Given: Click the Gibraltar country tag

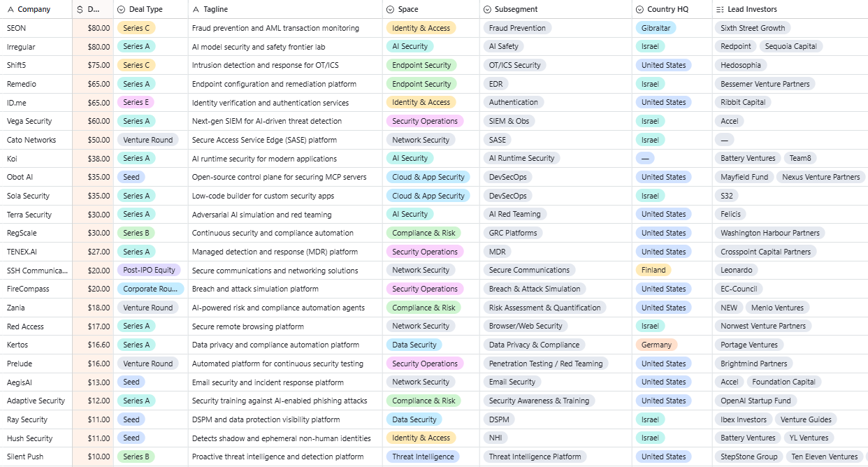Looking at the screenshot, I should [656, 28].
